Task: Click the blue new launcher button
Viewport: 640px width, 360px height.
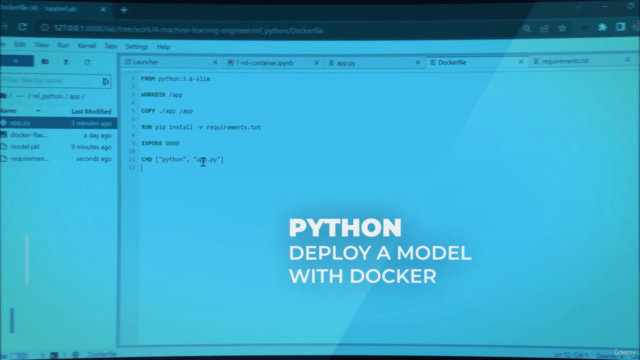Action: point(16,61)
